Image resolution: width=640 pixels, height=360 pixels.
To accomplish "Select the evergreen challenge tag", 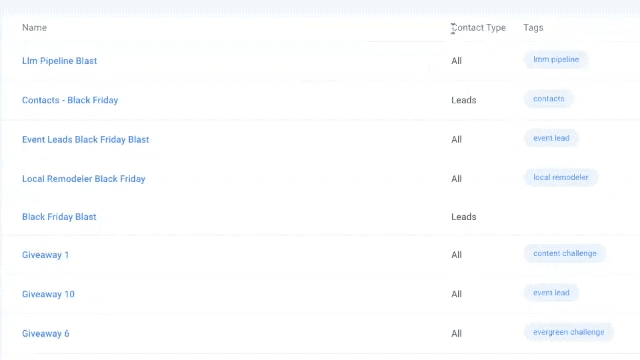I will pos(569,332).
